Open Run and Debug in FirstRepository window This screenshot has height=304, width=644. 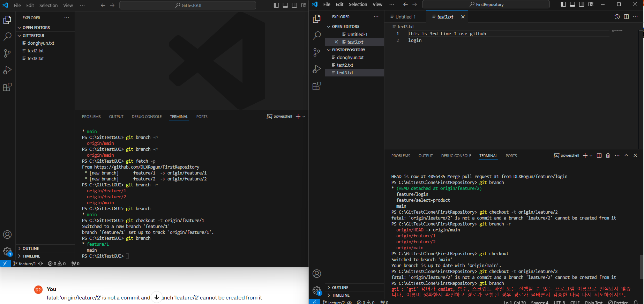tap(317, 69)
